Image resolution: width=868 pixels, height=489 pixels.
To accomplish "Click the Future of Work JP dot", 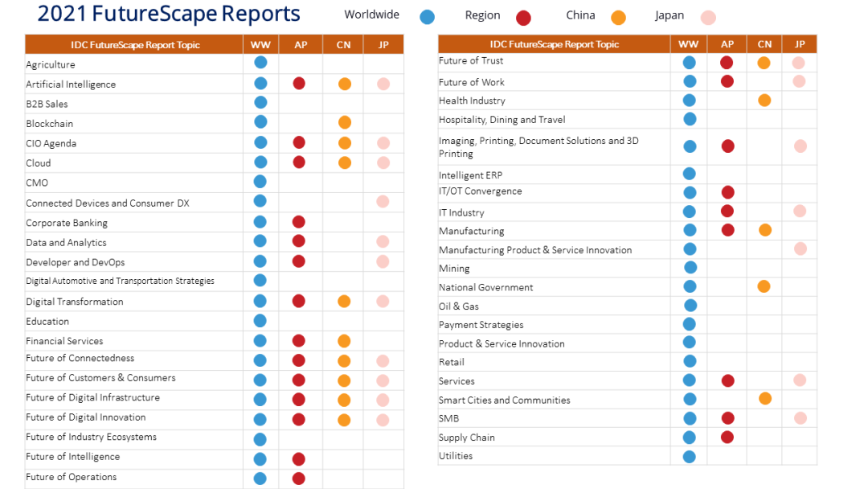I will tap(799, 81).
